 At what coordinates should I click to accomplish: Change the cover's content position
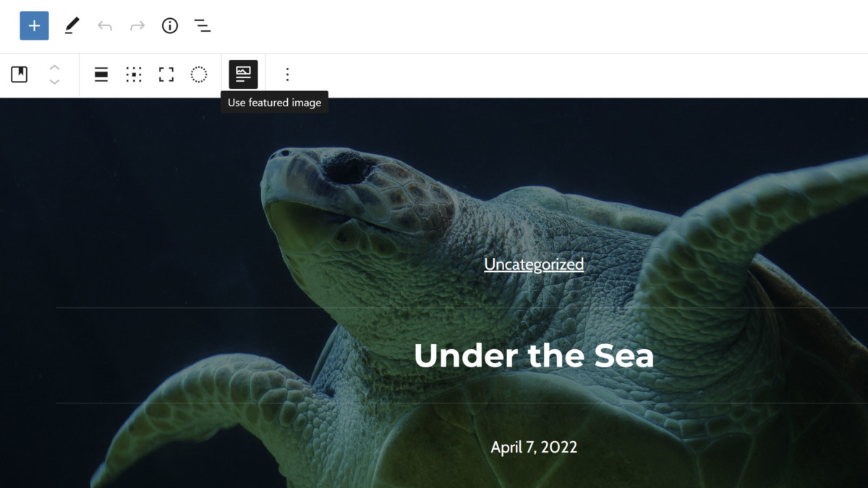click(134, 74)
